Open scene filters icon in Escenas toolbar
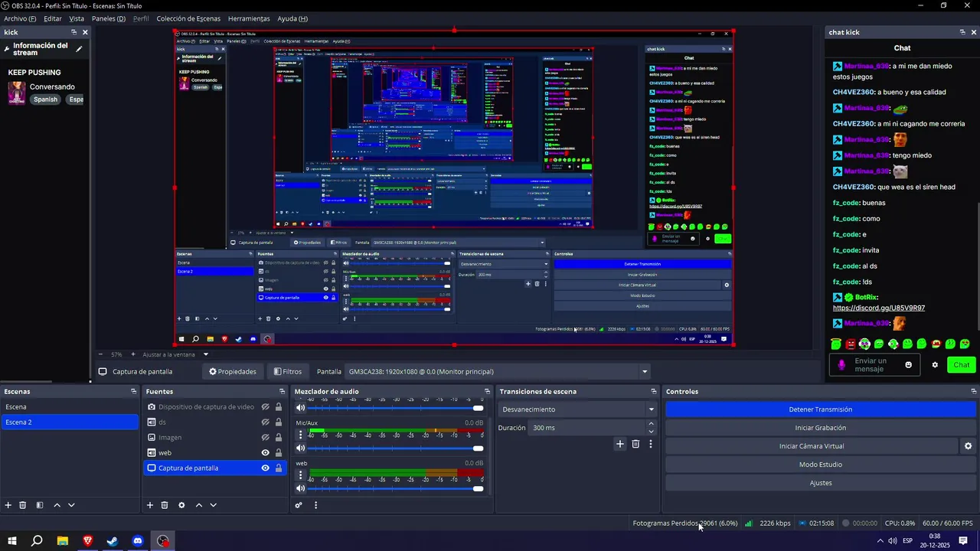The height and width of the screenshot is (551, 980). (x=40, y=505)
